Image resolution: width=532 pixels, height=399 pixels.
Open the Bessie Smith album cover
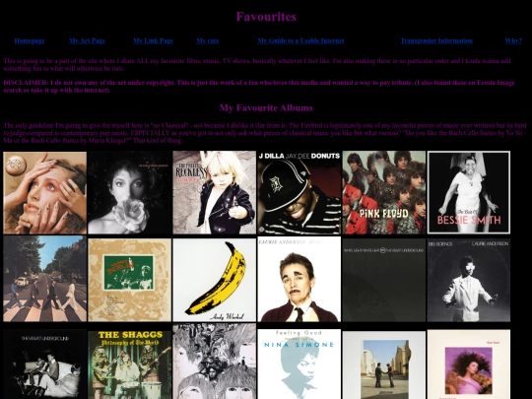(469, 193)
